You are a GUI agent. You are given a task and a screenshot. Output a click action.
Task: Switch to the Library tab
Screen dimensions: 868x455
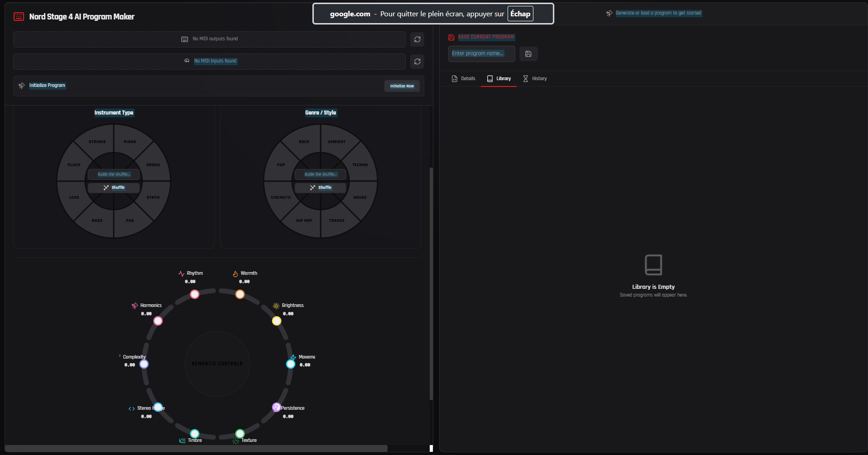(499, 79)
